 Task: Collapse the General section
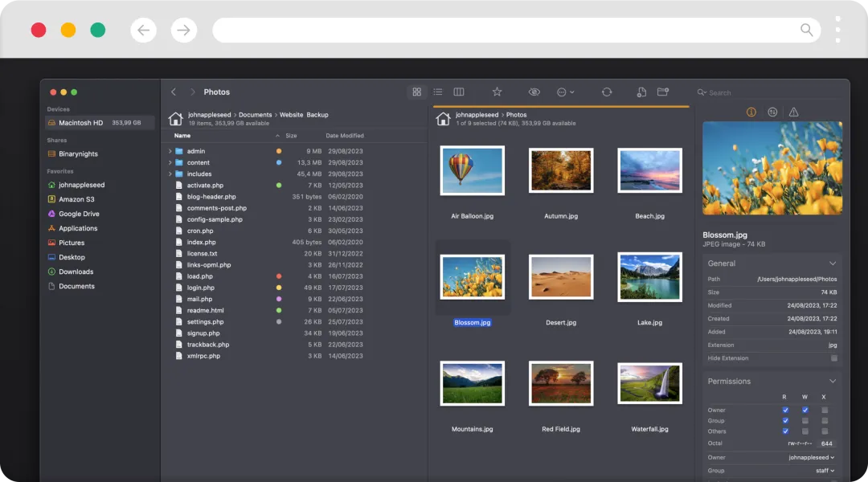(x=833, y=263)
